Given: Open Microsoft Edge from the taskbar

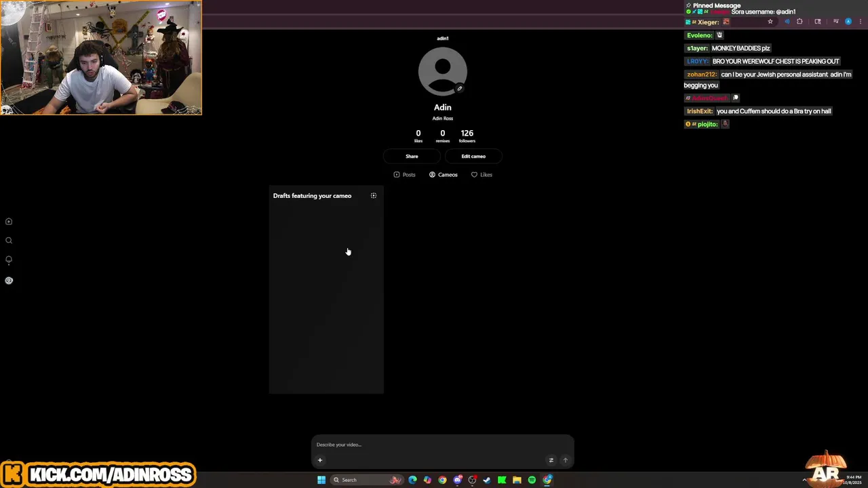Looking at the screenshot, I should 412,480.
